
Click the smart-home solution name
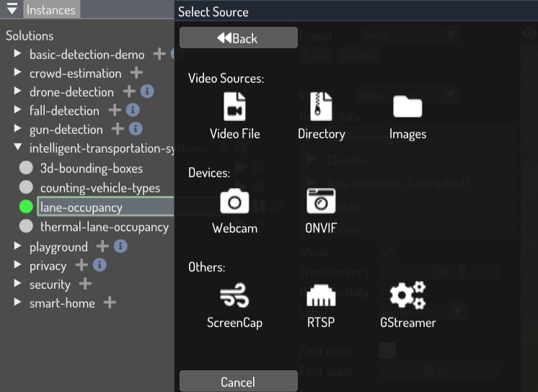pyautogui.click(x=62, y=303)
